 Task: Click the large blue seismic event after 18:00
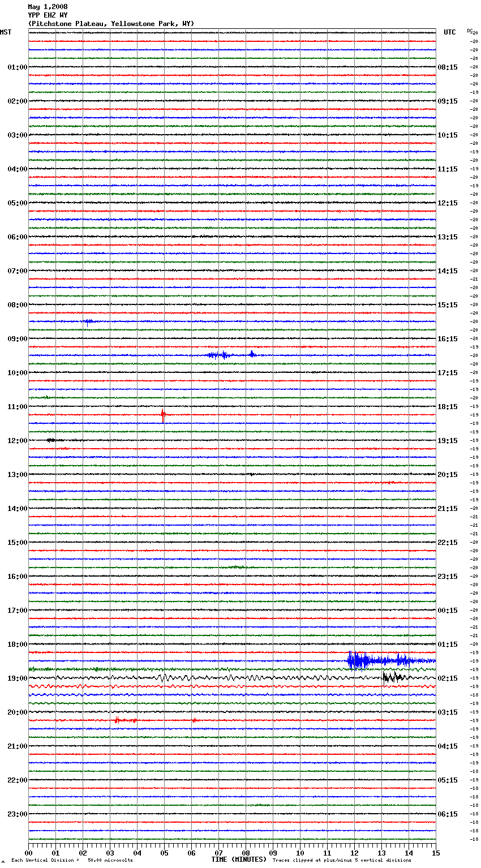tap(390, 660)
